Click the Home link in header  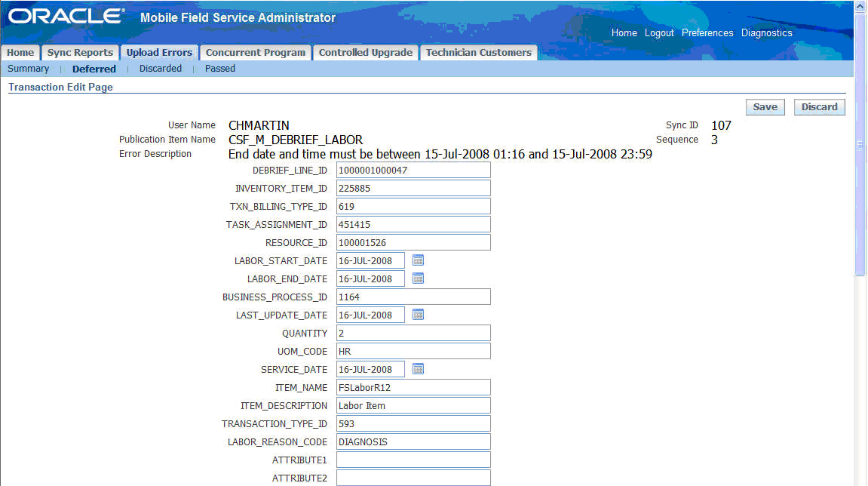624,33
